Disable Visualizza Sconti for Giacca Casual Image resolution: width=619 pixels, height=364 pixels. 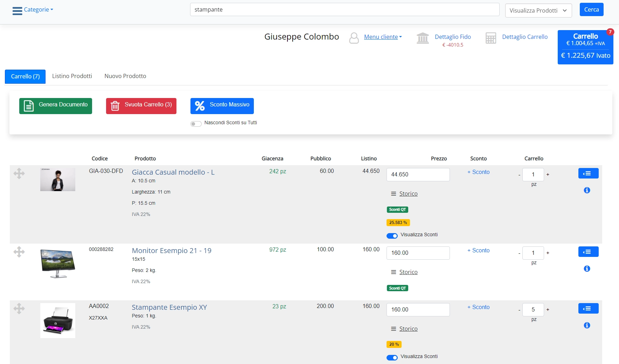click(392, 236)
